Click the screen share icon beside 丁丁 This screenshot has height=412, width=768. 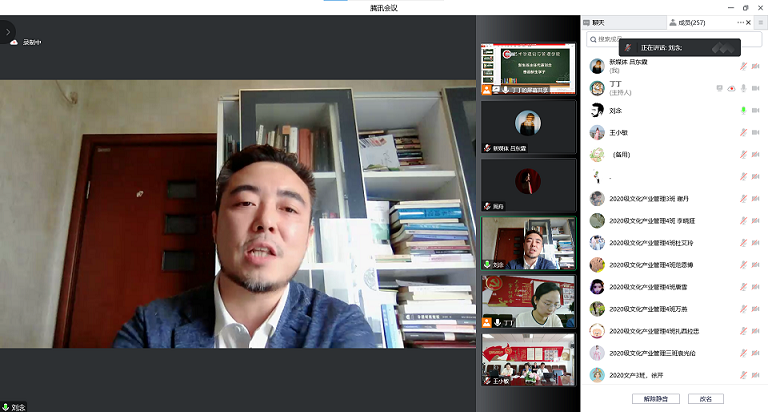719,88
